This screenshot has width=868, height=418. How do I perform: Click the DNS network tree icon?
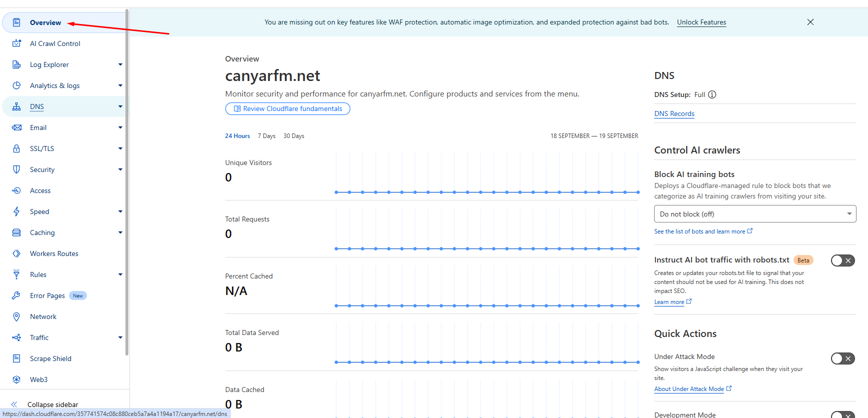tap(16, 106)
